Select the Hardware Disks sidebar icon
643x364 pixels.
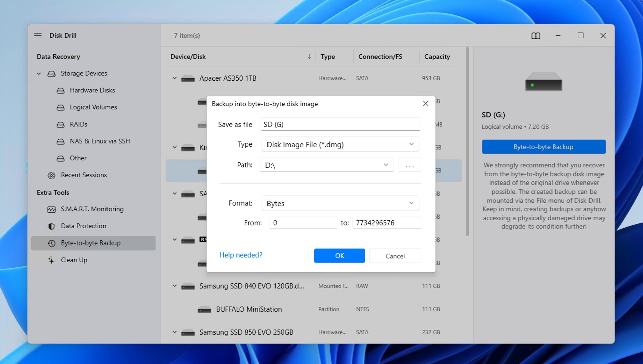[x=61, y=90]
